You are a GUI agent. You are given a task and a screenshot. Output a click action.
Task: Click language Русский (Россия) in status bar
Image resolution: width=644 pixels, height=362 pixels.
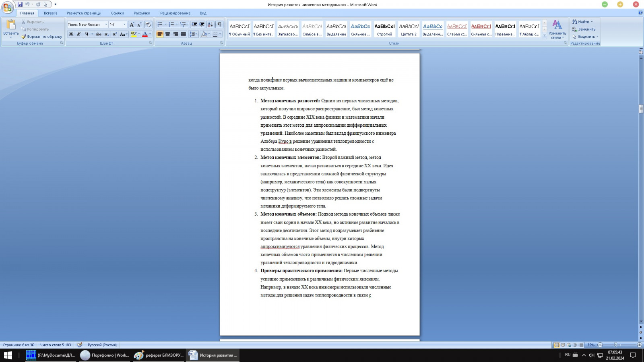tap(102, 345)
